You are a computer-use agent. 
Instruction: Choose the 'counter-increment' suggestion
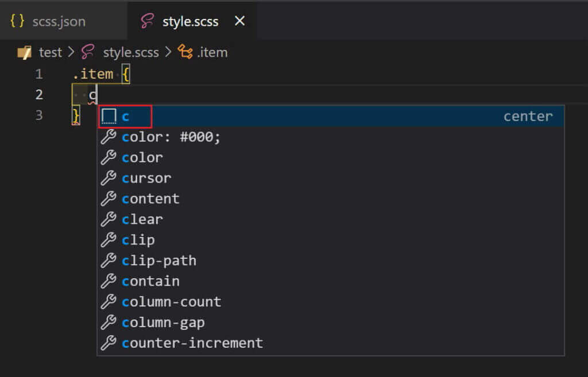tap(331, 343)
